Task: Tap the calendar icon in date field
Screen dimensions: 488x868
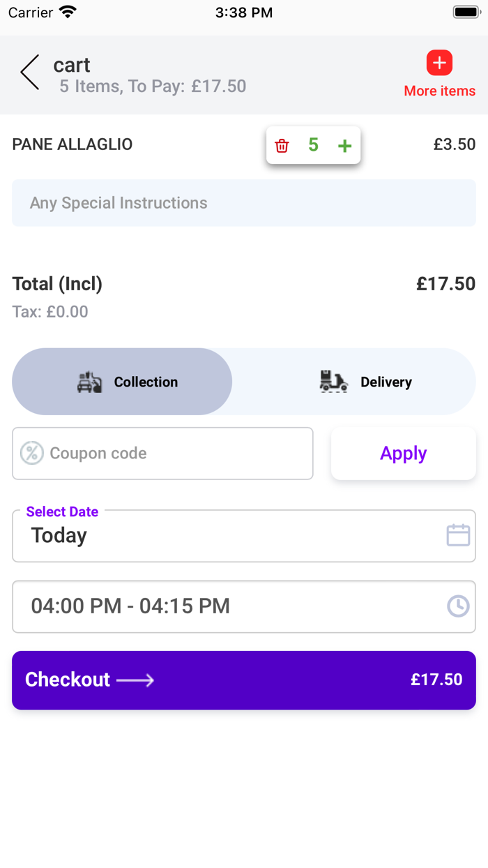Action: [x=458, y=535]
